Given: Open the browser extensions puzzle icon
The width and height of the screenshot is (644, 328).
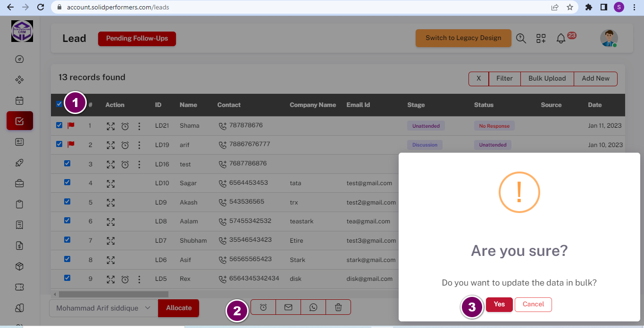Looking at the screenshot, I should tap(588, 7).
